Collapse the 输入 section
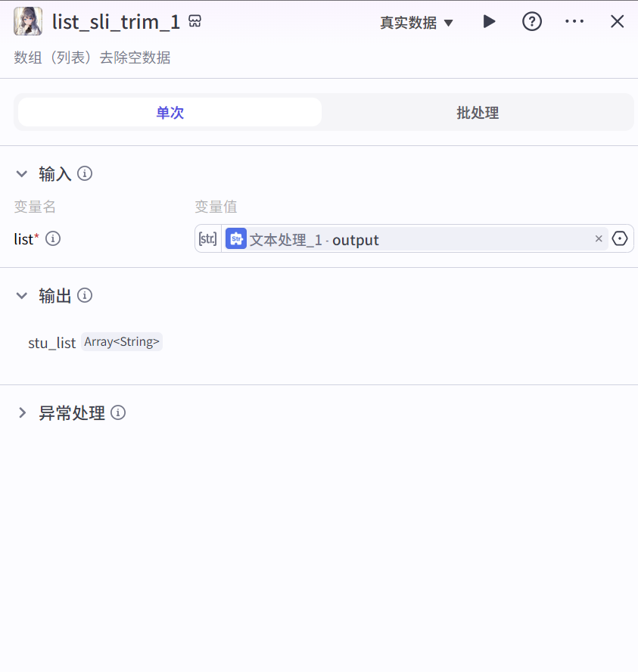This screenshot has height=672, width=638. tap(21, 173)
